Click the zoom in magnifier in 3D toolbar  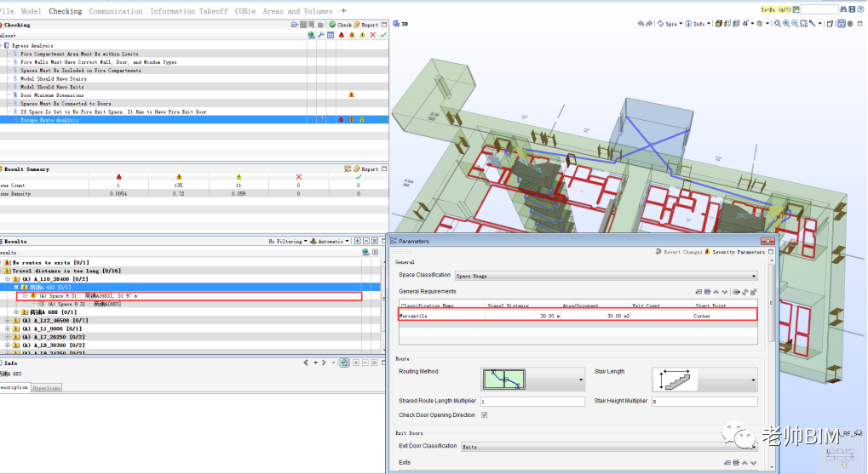(786, 24)
